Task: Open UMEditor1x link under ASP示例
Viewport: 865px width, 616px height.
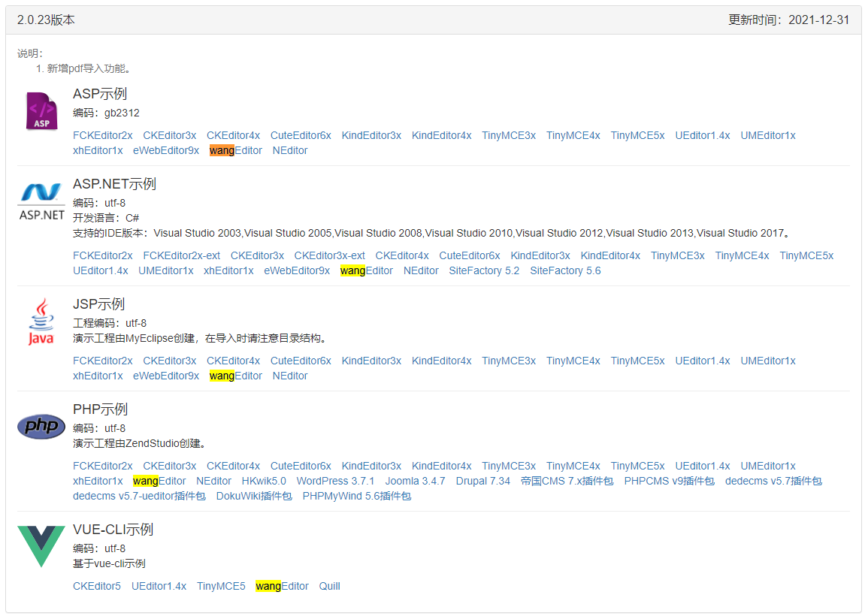Action: point(768,136)
